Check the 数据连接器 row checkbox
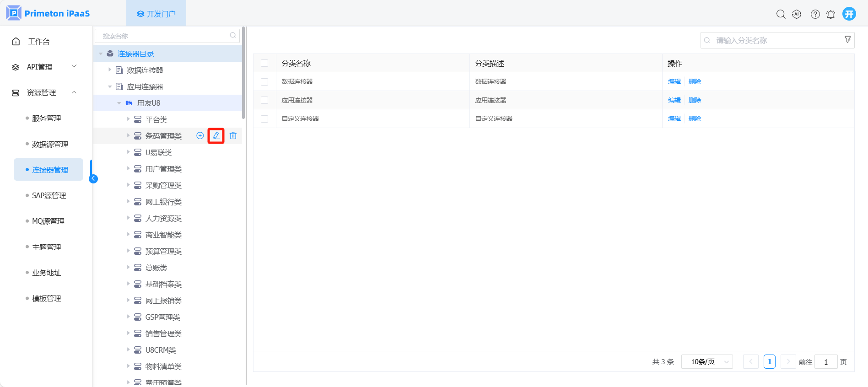 (x=264, y=82)
